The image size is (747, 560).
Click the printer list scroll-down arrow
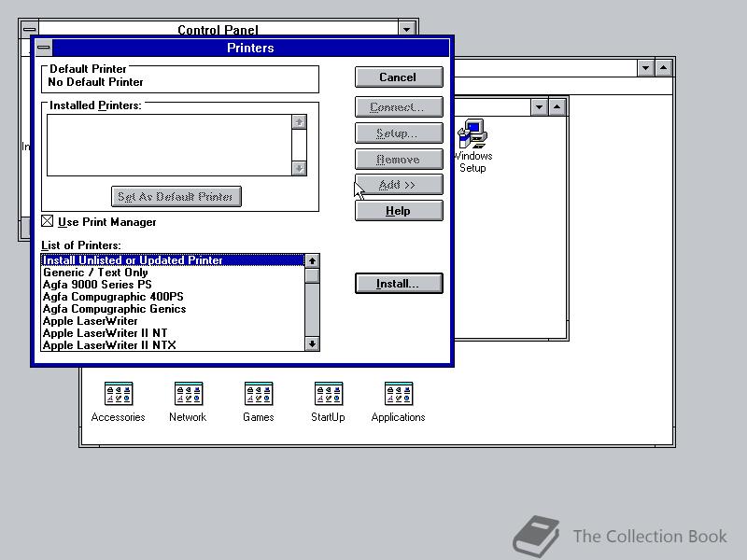tap(312, 344)
